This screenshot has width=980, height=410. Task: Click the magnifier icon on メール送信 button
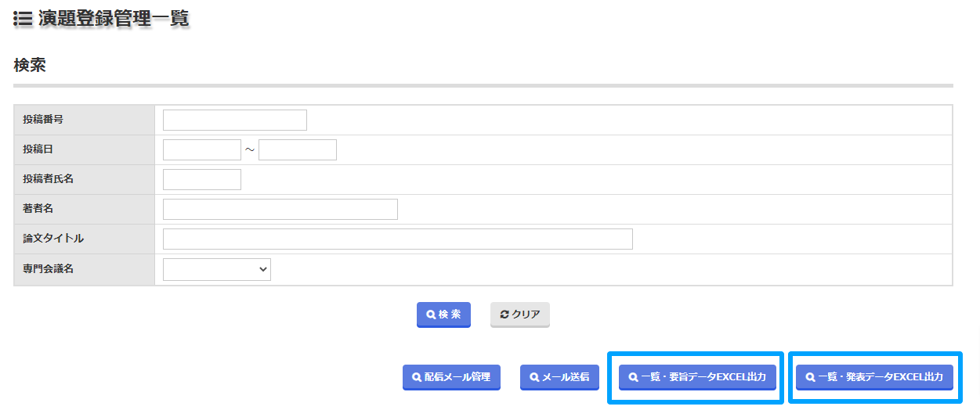(x=534, y=377)
